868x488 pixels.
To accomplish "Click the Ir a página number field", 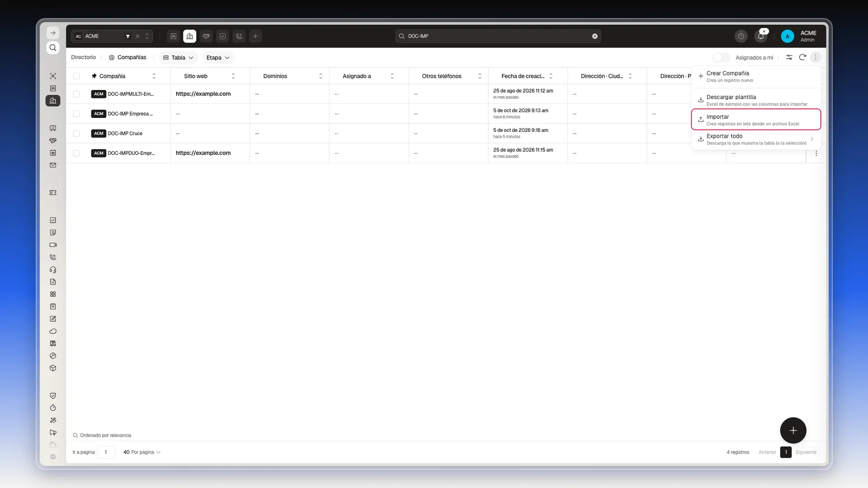I will (x=106, y=452).
